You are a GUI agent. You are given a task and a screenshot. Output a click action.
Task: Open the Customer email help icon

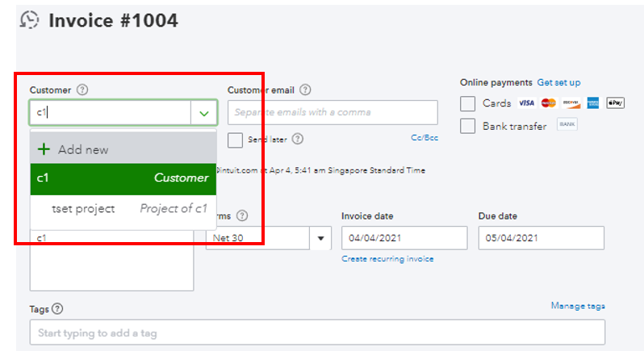(305, 90)
